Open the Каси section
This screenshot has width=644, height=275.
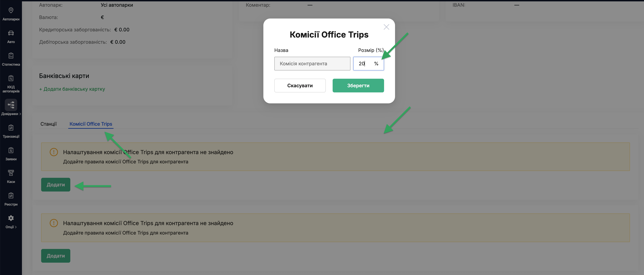point(11,176)
